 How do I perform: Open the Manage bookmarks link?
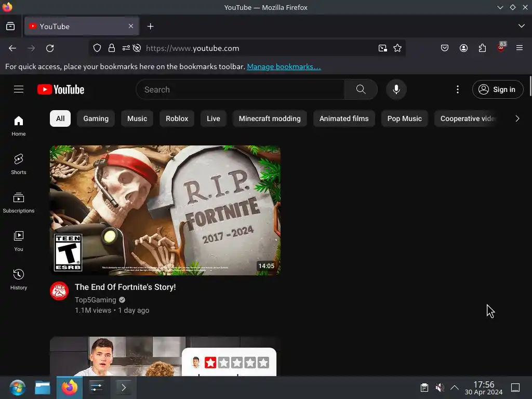point(284,66)
